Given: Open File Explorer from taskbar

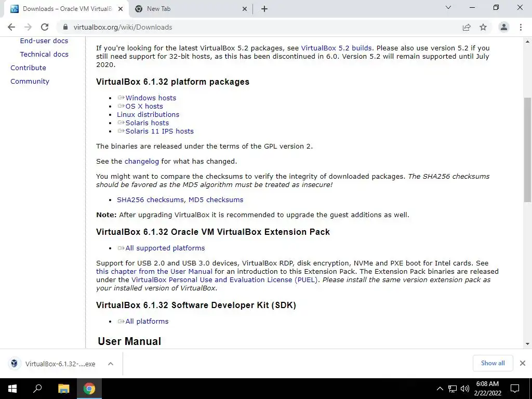Looking at the screenshot, I should tap(63, 389).
